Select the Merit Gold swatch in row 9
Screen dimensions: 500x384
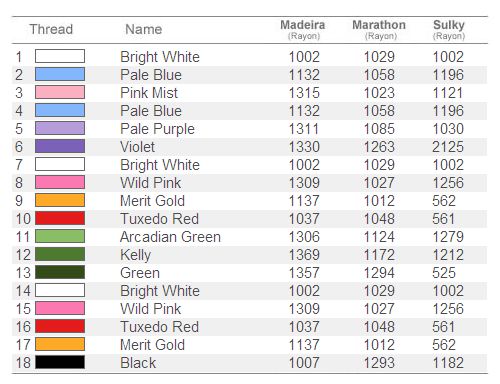tap(60, 200)
